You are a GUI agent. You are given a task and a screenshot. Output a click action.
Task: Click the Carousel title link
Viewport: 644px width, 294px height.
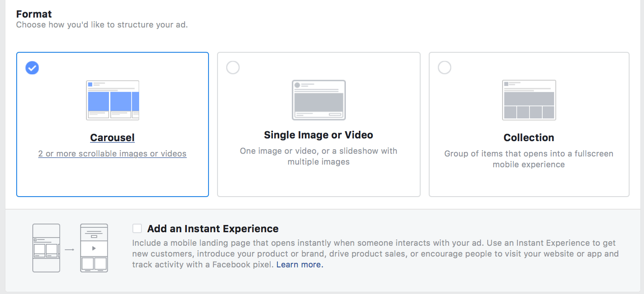point(113,138)
